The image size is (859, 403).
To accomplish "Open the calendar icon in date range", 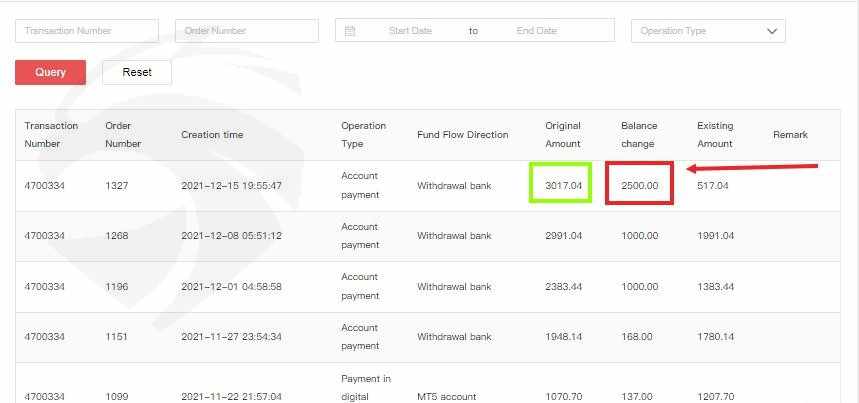I will point(350,31).
